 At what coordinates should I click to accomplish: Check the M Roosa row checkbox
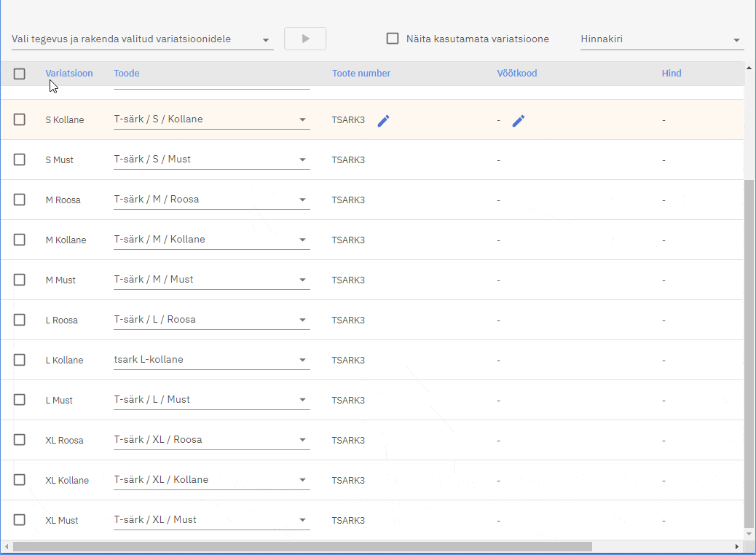tap(20, 200)
